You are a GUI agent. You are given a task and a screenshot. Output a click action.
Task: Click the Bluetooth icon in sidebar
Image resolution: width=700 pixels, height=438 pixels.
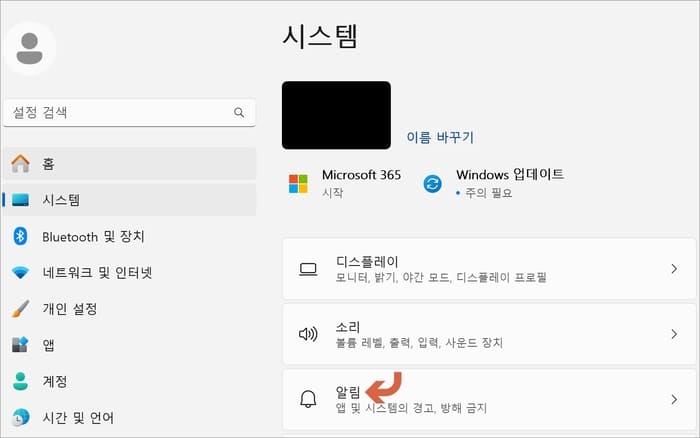(x=20, y=236)
